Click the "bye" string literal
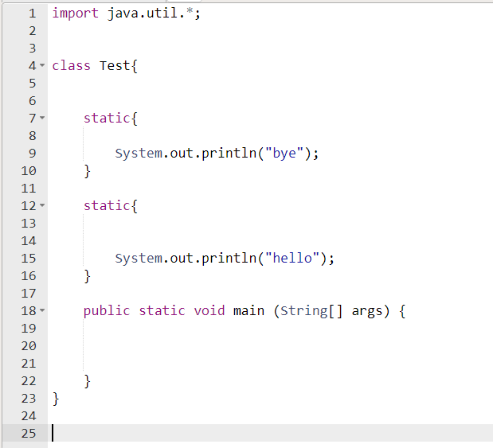The image size is (493, 448). pos(284,154)
